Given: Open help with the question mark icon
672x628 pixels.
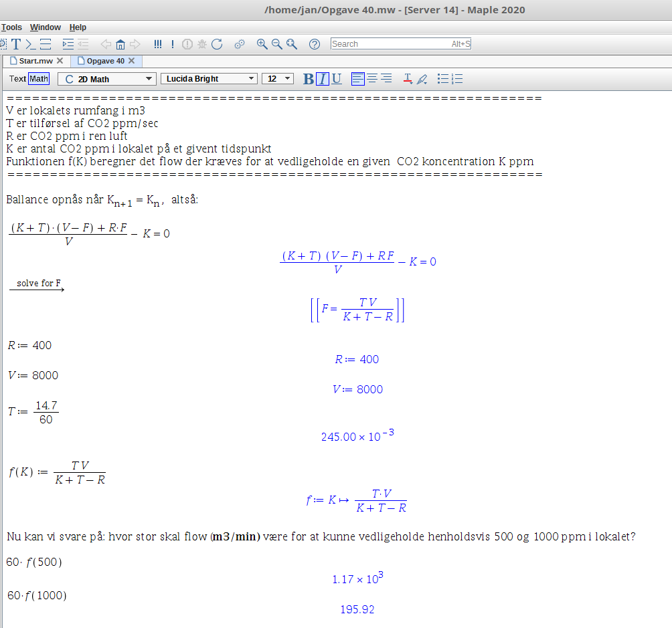Looking at the screenshot, I should click(x=315, y=44).
